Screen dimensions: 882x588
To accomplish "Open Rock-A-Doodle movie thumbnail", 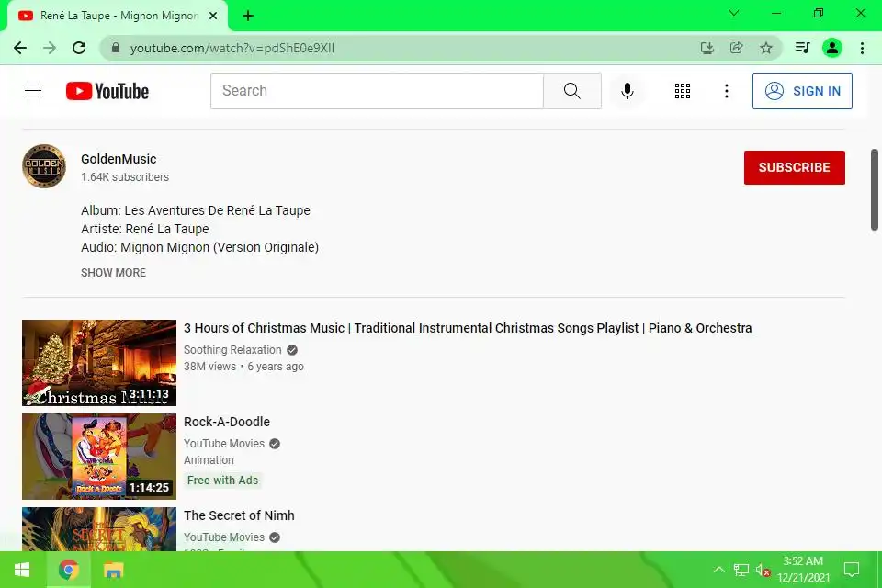I will (x=99, y=457).
